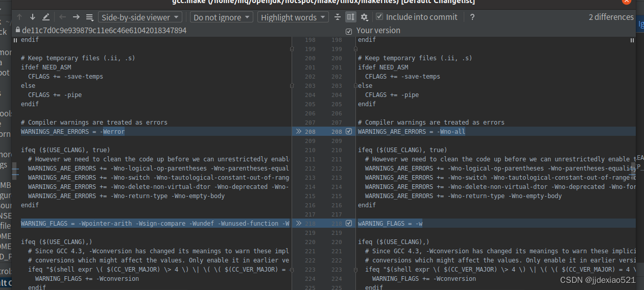This screenshot has height=290, width=644.
Task: Go to previous difference using up arrow
Action: 20,17
